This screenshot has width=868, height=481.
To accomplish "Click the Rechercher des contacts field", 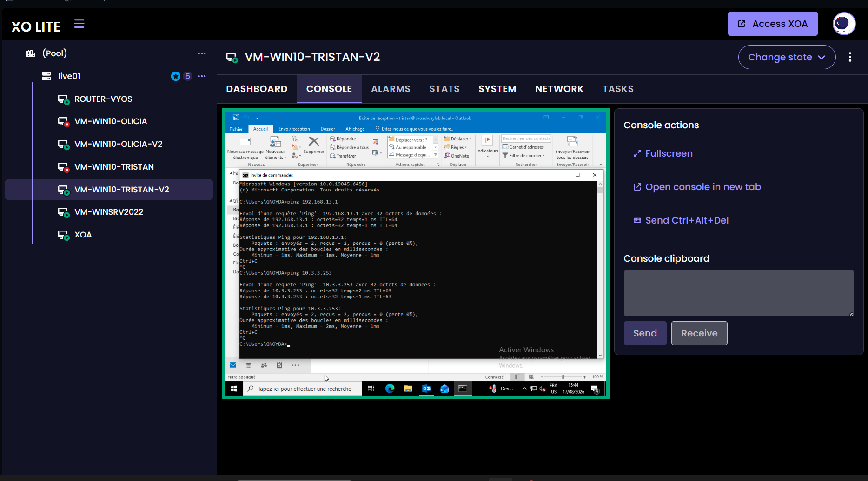I will point(526,138).
